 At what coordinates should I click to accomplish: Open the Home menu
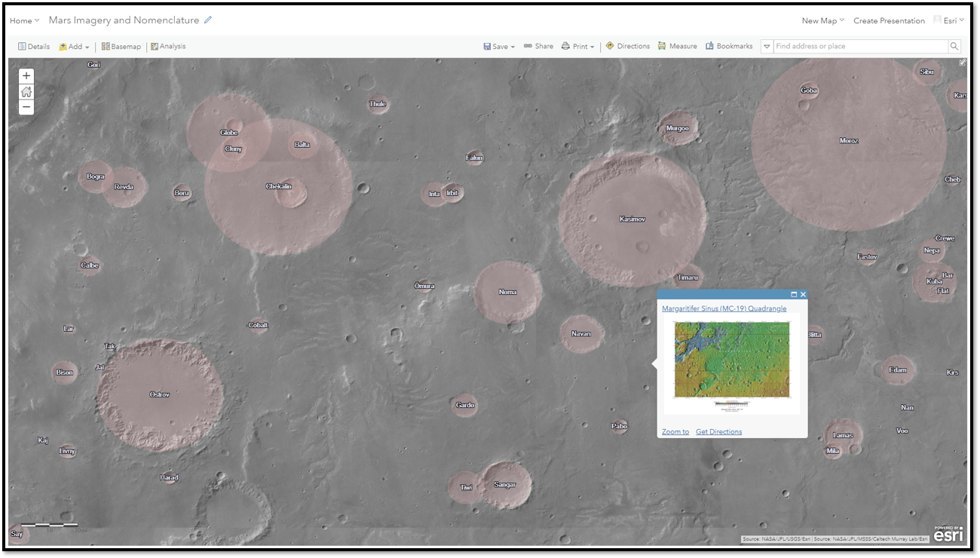click(x=24, y=21)
